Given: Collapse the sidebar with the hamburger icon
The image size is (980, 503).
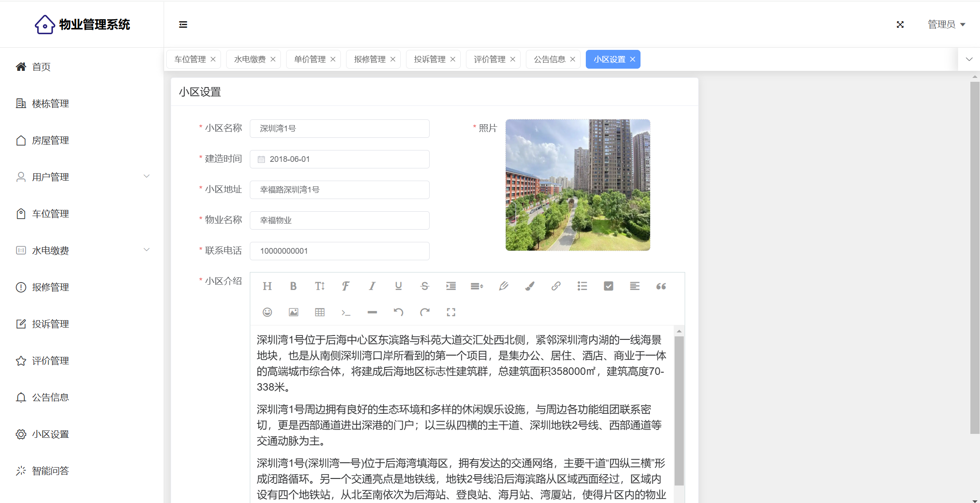Looking at the screenshot, I should coord(183,24).
